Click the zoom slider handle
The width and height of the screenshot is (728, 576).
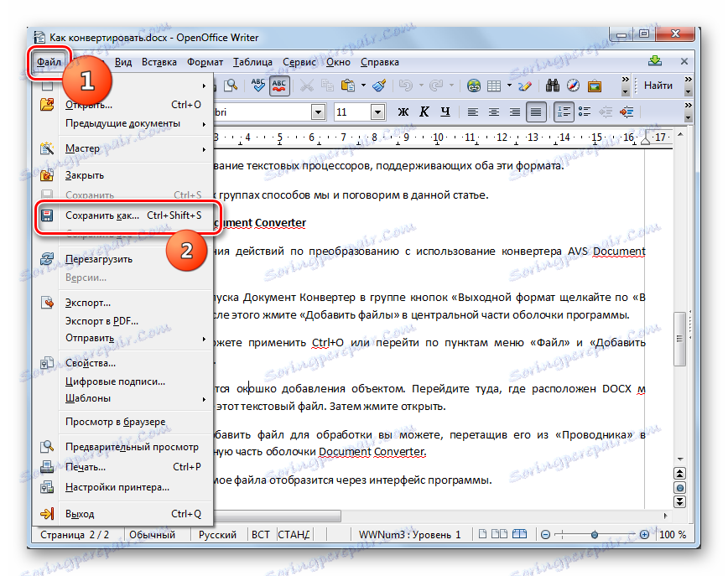595,535
